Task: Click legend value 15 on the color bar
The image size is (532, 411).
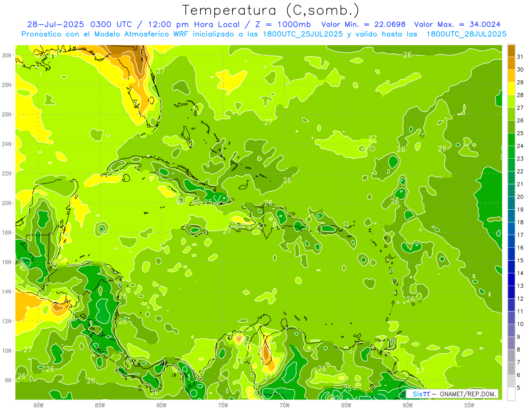Action: [520, 260]
